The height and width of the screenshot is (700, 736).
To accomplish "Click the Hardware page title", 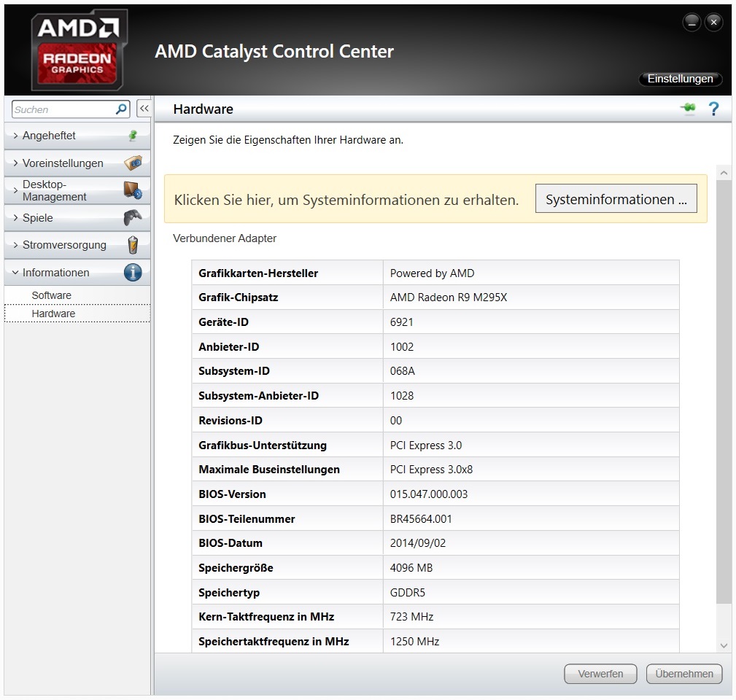I will pos(203,109).
